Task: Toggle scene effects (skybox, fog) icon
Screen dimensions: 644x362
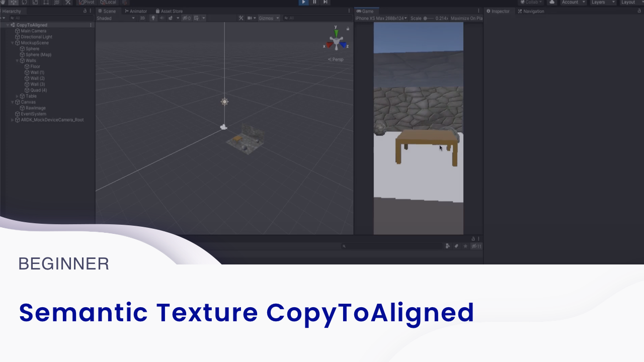Action: pyautogui.click(x=171, y=18)
